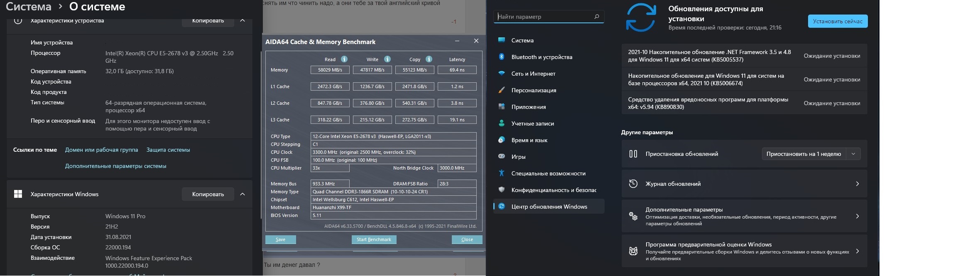
Task: Click the search magnifier icon in settings
Action: 597,17
